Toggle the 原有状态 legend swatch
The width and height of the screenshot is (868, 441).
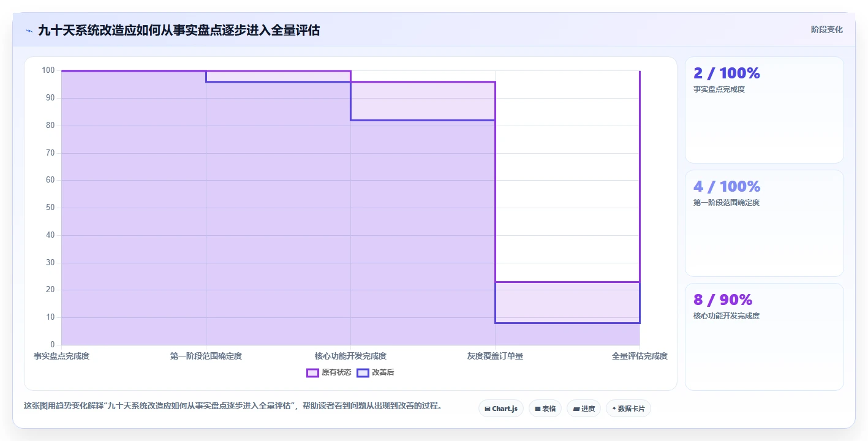tap(312, 372)
